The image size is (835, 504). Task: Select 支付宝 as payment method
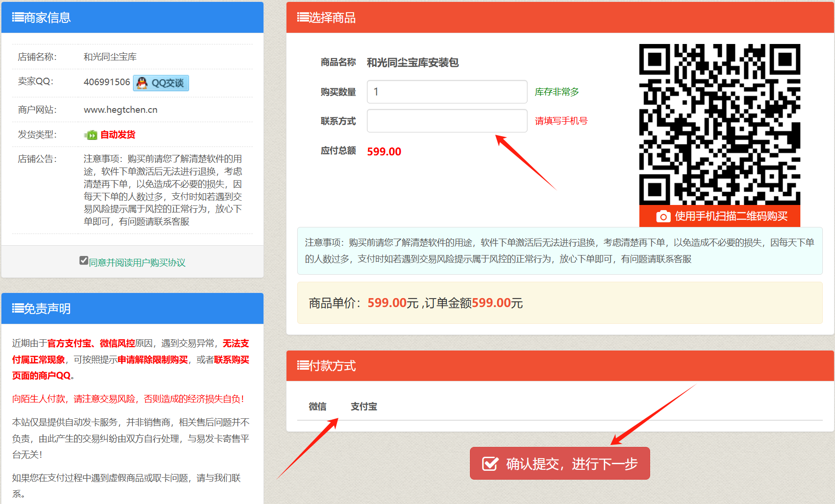click(x=364, y=407)
